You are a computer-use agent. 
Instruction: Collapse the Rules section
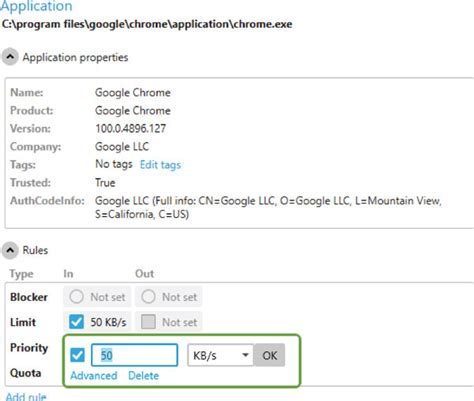click(10, 250)
